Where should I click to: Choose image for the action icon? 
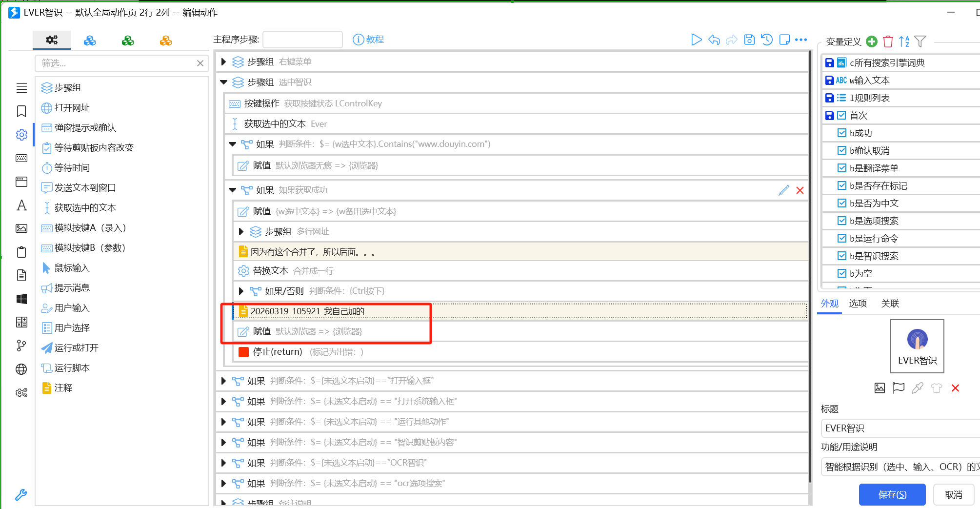point(880,388)
